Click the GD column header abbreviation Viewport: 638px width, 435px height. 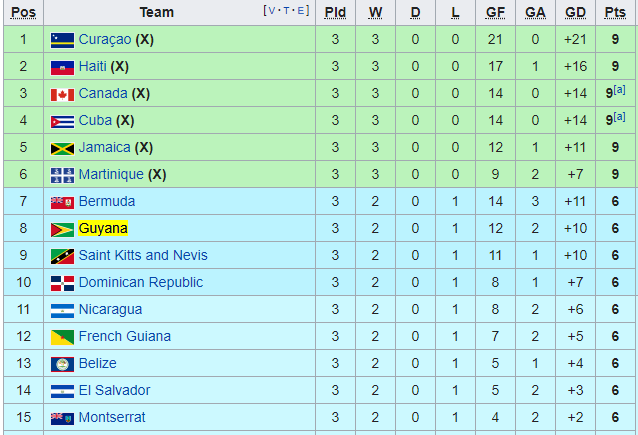coord(575,13)
